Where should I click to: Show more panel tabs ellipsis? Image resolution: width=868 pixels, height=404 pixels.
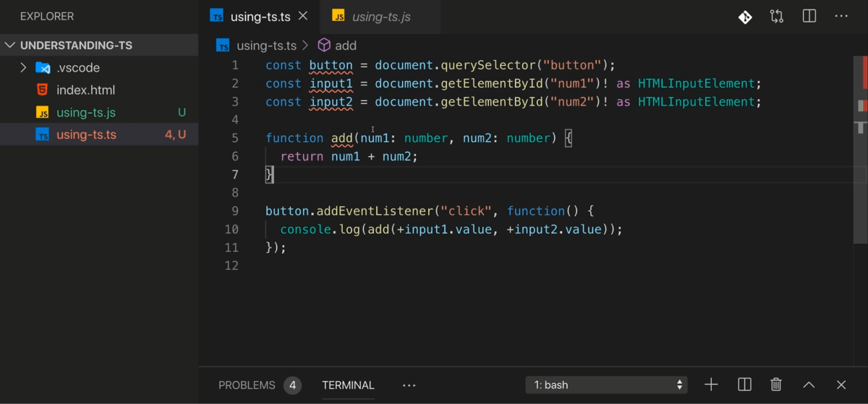[409, 385]
